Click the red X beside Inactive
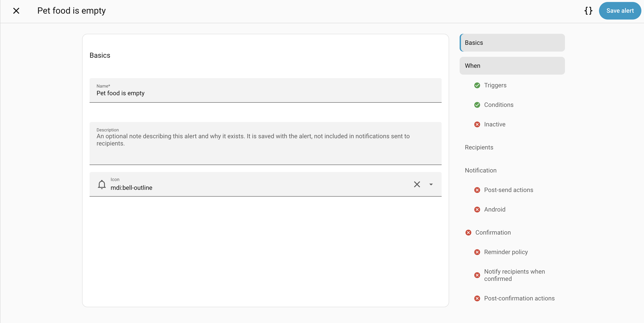This screenshot has height=323, width=644. coord(477,124)
